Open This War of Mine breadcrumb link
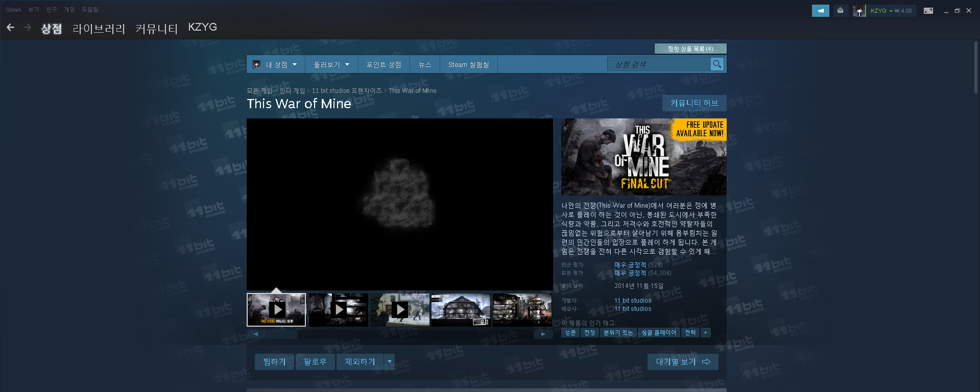 pyautogui.click(x=413, y=91)
